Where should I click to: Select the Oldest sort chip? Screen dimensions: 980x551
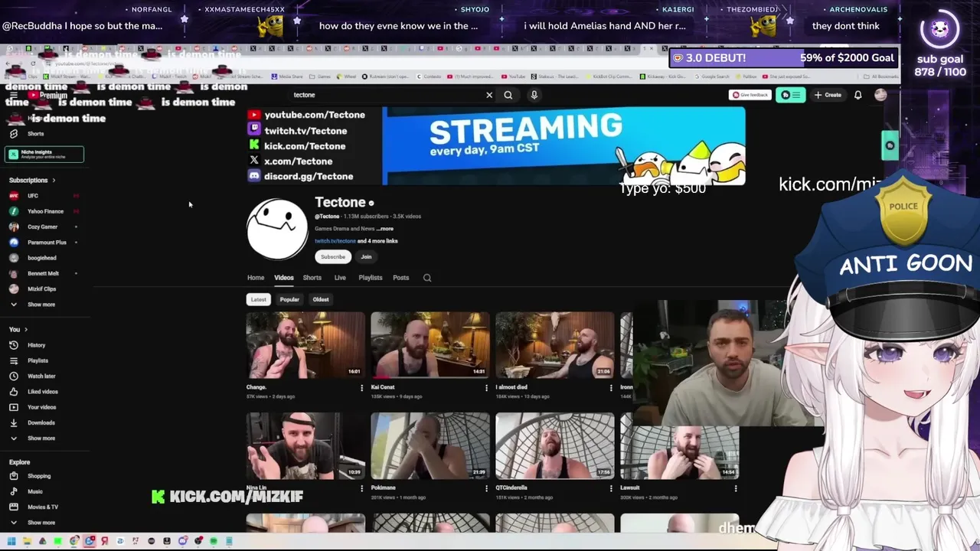pyautogui.click(x=321, y=299)
